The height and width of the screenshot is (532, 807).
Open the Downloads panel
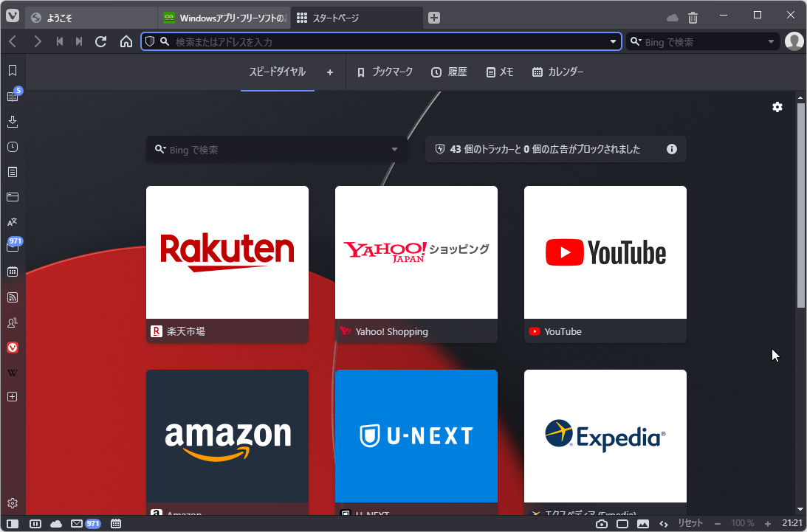pyautogui.click(x=12, y=121)
